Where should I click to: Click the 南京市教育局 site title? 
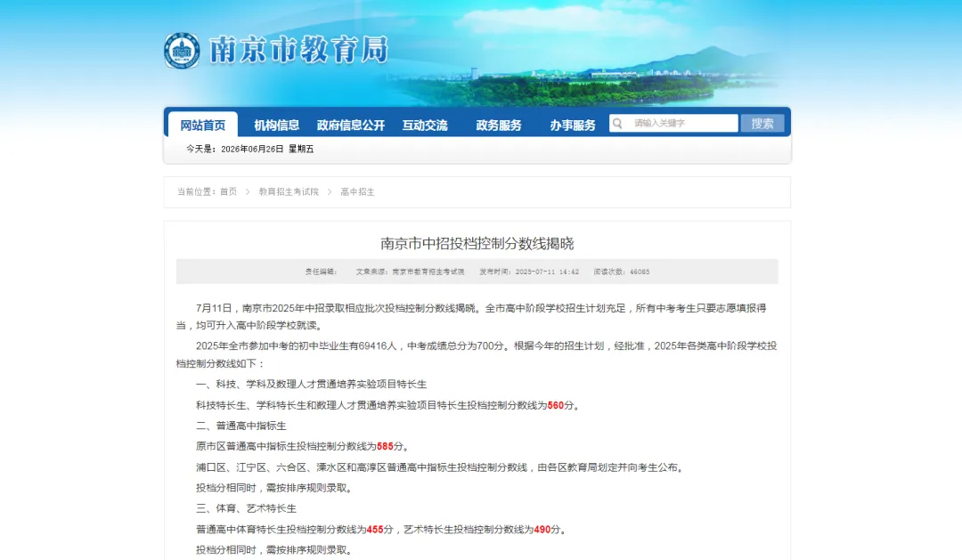(298, 50)
